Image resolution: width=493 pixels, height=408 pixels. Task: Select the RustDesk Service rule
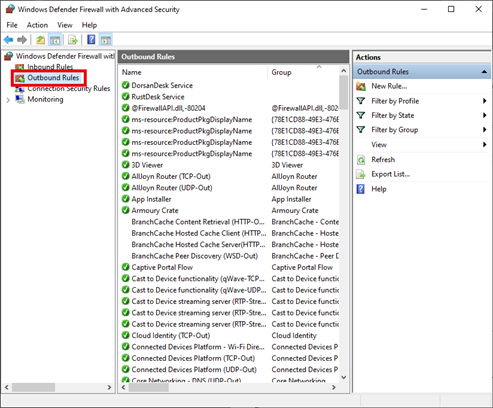click(158, 97)
